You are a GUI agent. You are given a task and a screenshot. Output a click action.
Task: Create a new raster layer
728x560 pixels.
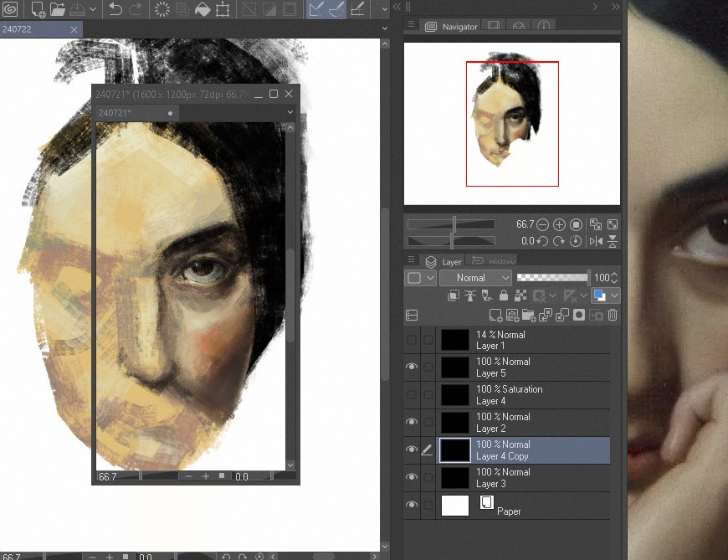click(495, 316)
